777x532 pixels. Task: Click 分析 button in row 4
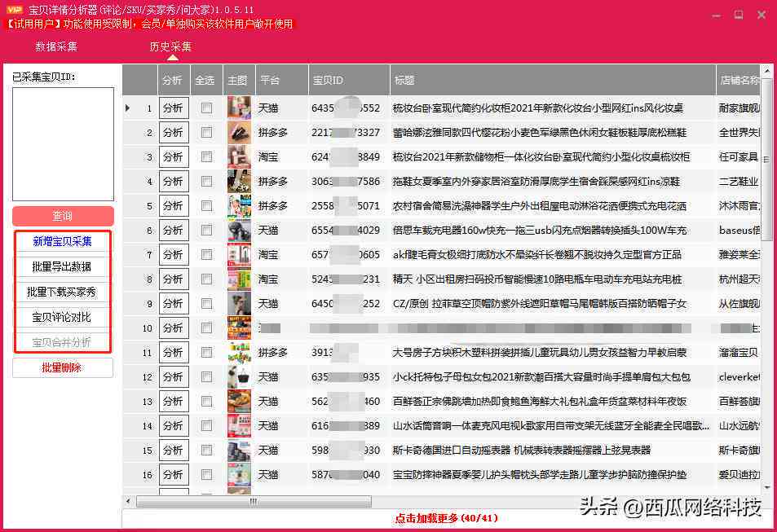click(174, 182)
